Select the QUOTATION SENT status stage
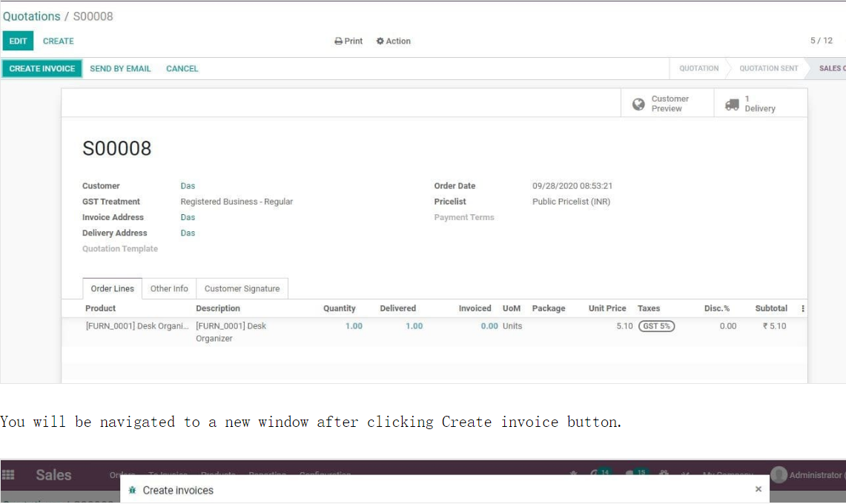 pyautogui.click(x=768, y=68)
